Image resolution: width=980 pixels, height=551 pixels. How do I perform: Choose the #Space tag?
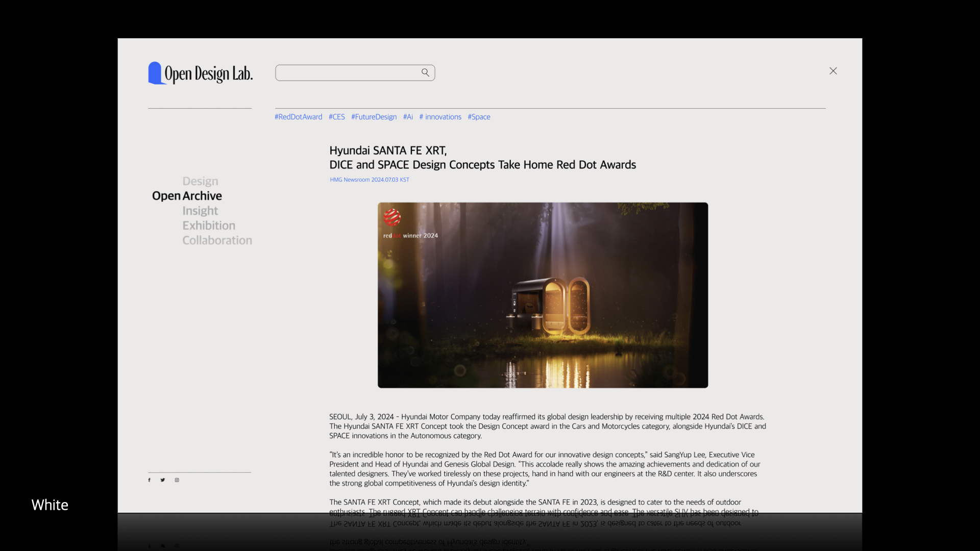[479, 117]
